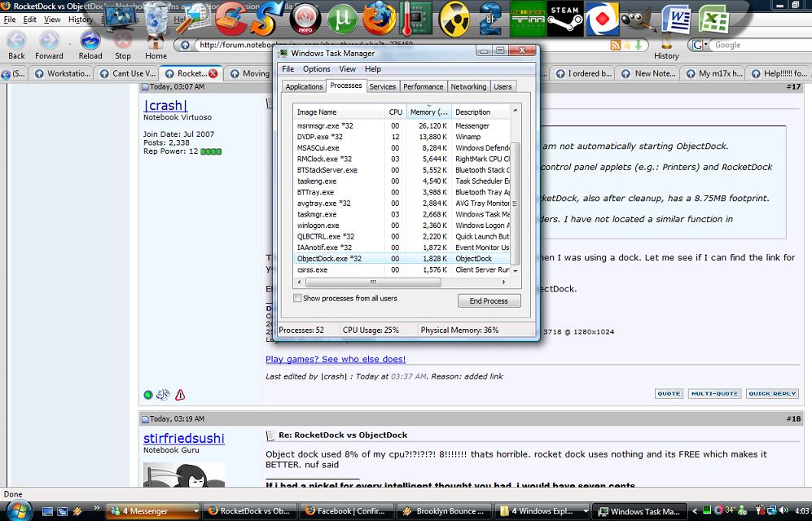Screen dimensions: 812x521
Task: Click the bookmark star in address bar
Action: (x=627, y=45)
